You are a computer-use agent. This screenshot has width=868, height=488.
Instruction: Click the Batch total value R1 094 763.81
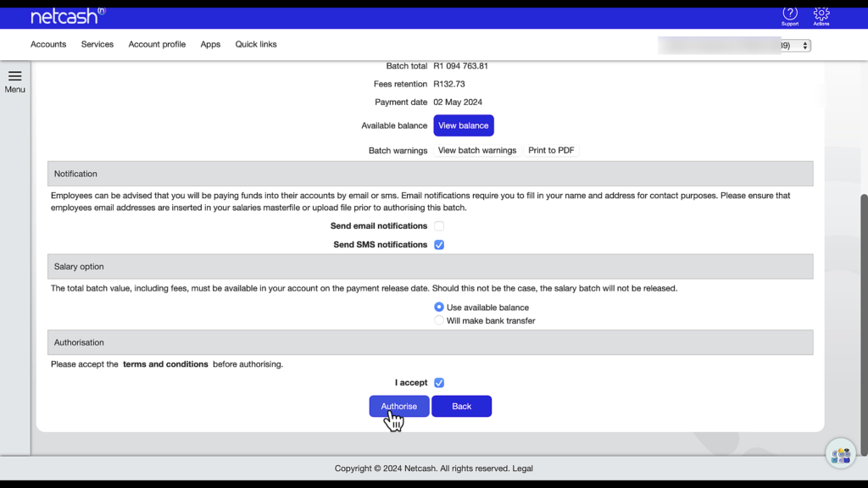(460, 66)
